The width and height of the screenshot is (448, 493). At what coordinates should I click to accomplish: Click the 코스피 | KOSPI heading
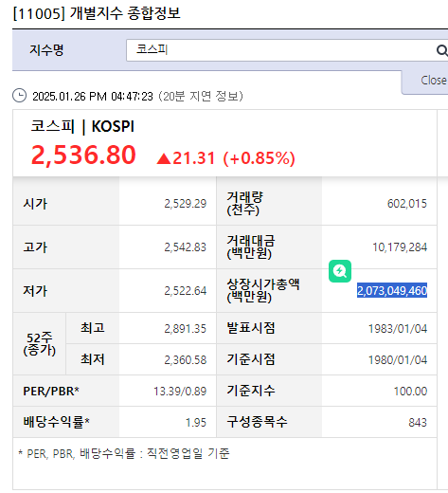coord(82,126)
